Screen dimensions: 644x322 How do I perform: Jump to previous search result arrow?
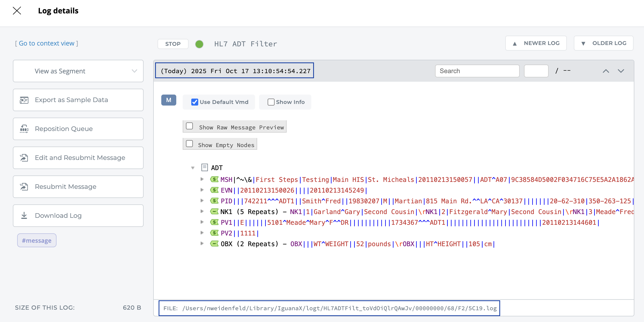point(606,71)
